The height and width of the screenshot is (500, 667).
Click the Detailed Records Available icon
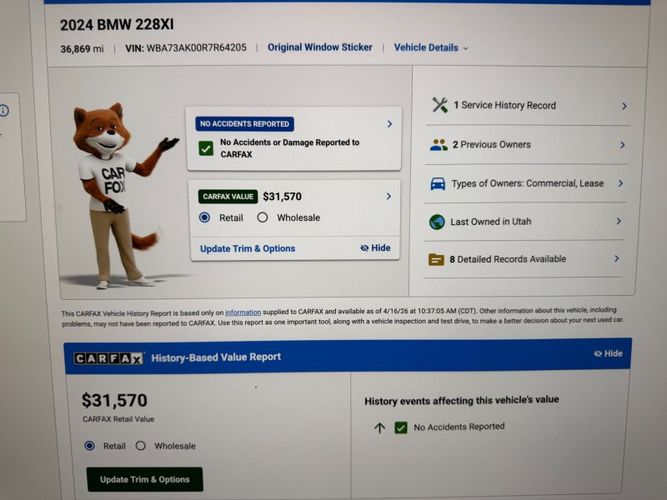tap(436, 260)
